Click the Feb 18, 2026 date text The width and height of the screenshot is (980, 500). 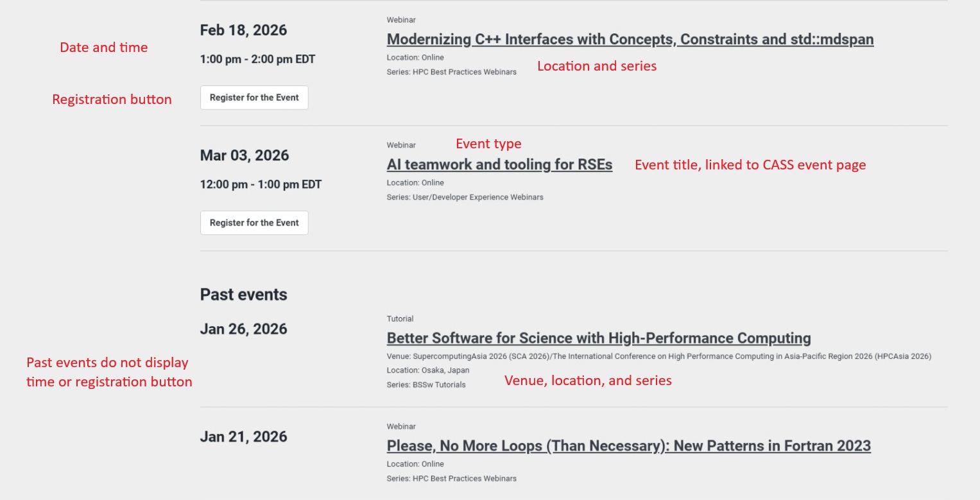[x=243, y=30]
